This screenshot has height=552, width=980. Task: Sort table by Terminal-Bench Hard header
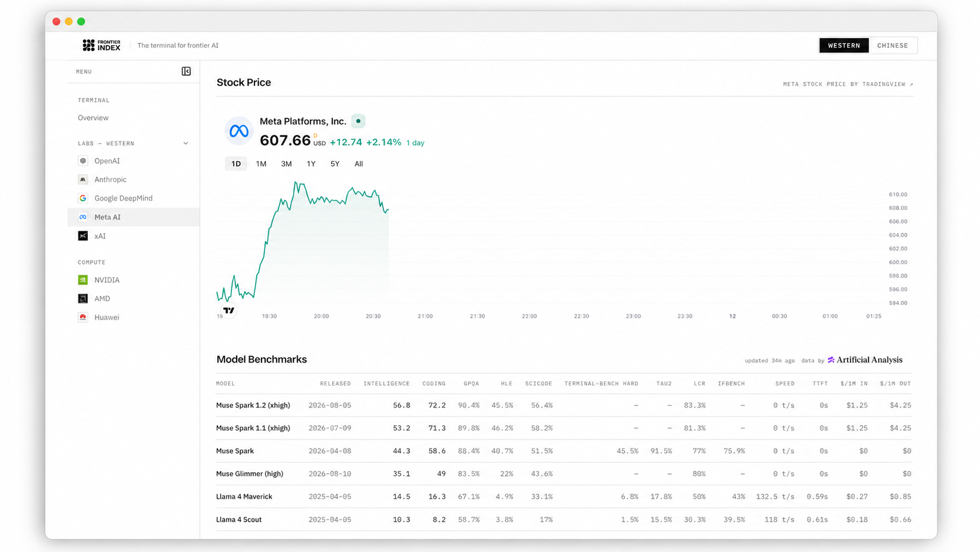[x=601, y=384]
